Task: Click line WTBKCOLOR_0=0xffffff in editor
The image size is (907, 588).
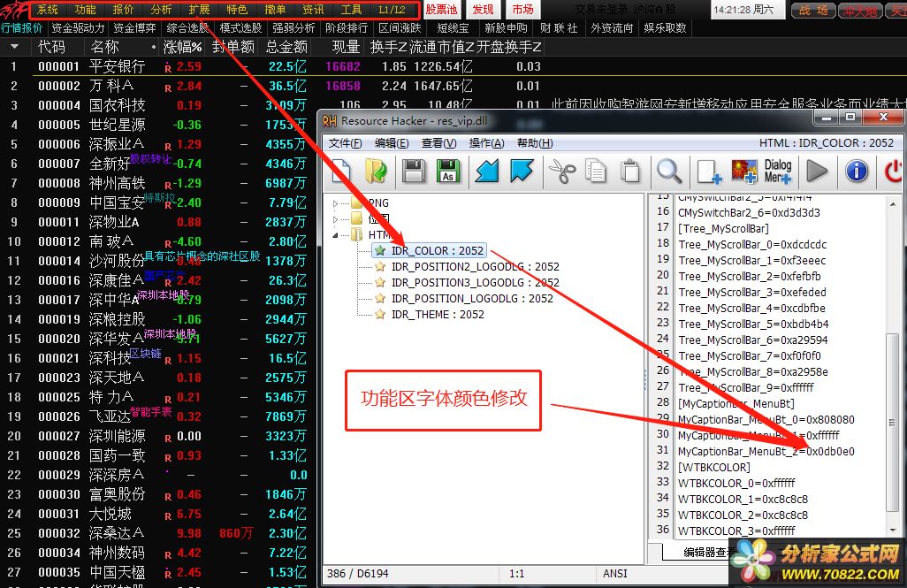Action: tap(736, 484)
